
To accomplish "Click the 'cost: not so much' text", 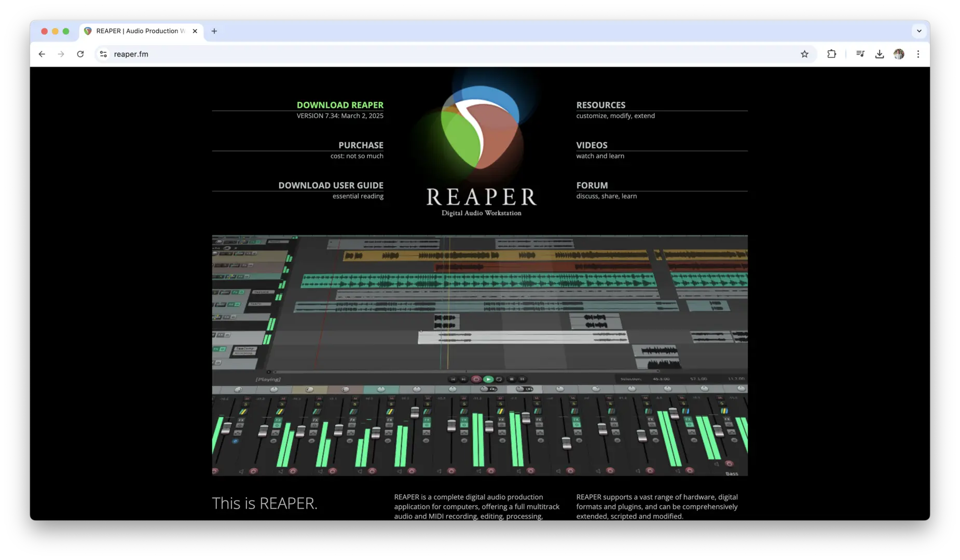I will 356,156.
